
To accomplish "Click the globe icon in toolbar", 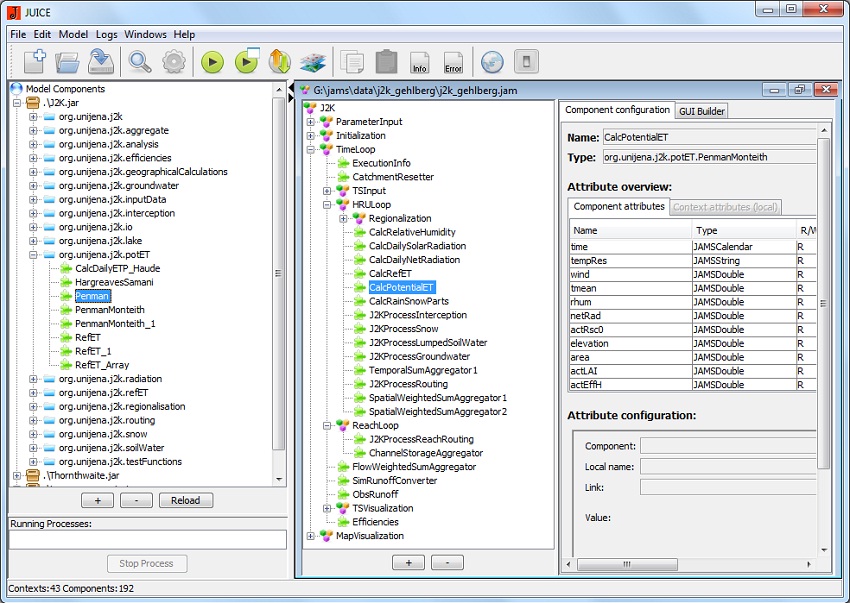I will [491, 62].
